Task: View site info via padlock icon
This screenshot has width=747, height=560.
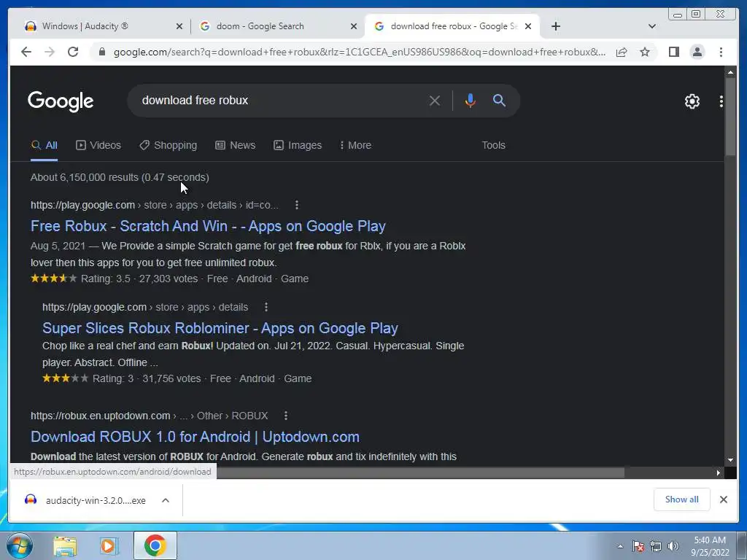Action: [x=101, y=52]
